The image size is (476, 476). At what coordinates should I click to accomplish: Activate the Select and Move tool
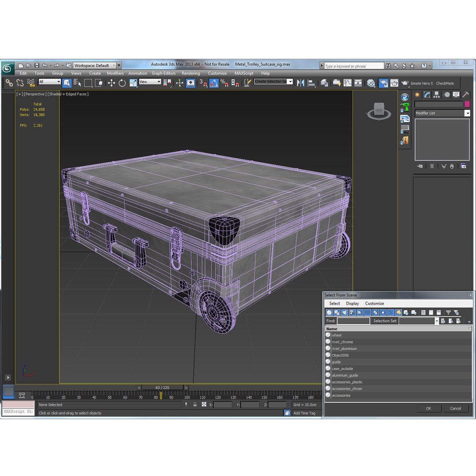point(112,82)
